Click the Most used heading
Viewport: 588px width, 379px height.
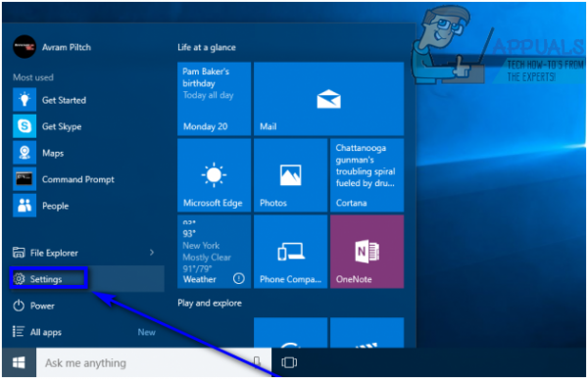33,77
